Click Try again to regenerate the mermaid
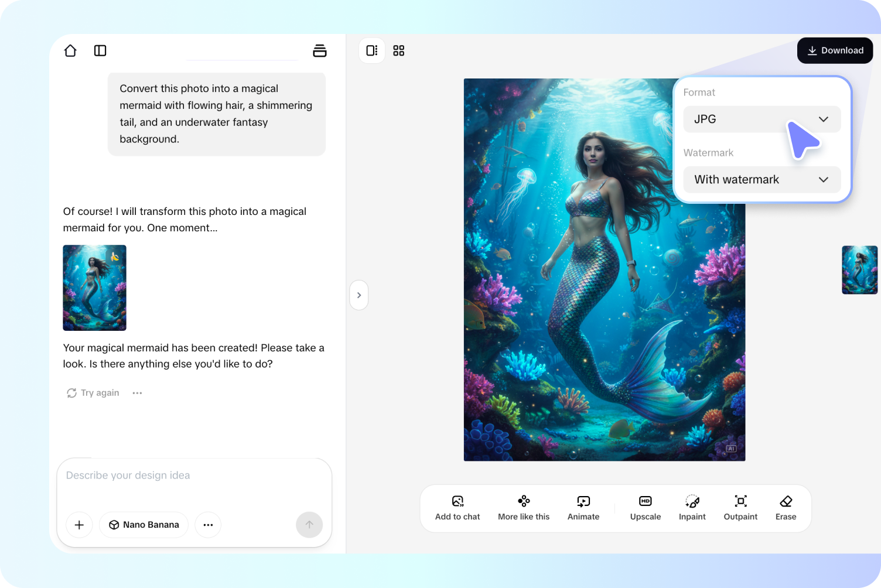881x588 pixels. click(x=93, y=392)
